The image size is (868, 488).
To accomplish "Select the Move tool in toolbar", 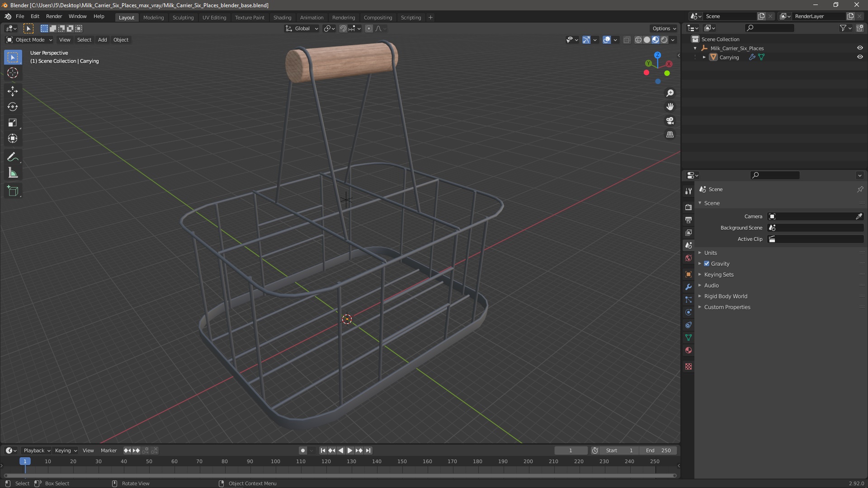I will [x=12, y=91].
